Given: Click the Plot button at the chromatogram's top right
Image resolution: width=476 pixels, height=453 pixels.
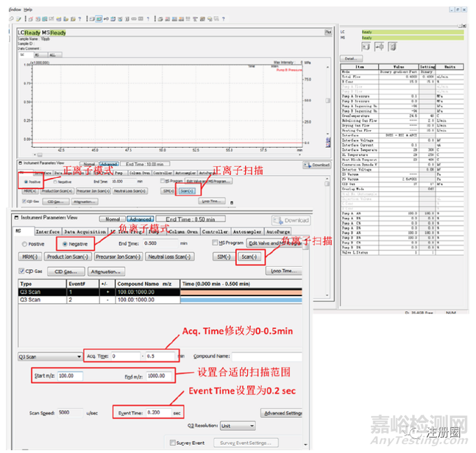Looking at the screenshot, I should pos(328,32).
